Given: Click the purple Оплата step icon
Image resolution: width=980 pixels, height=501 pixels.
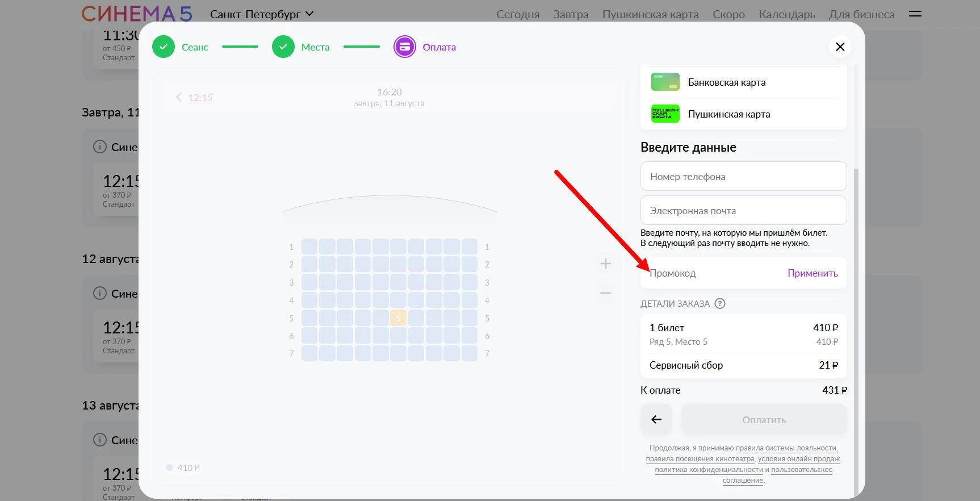Looking at the screenshot, I should [x=404, y=47].
